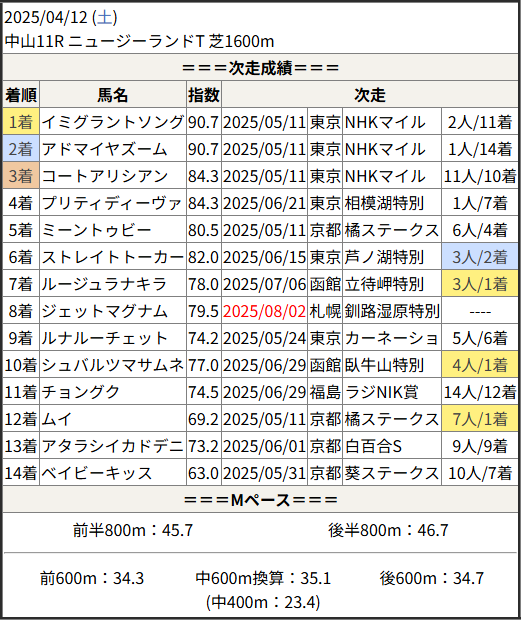Click the highlighted 3人/2着 result cell

(479, 257)
